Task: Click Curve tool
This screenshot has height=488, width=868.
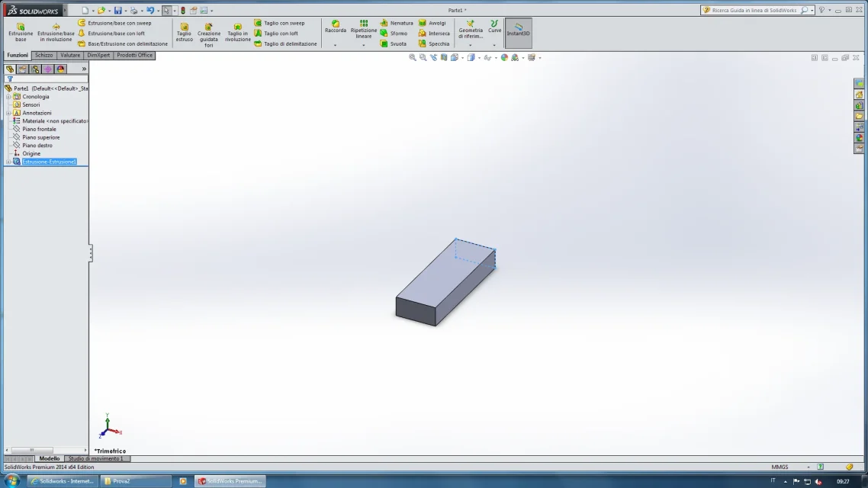Action: point(494,27)
